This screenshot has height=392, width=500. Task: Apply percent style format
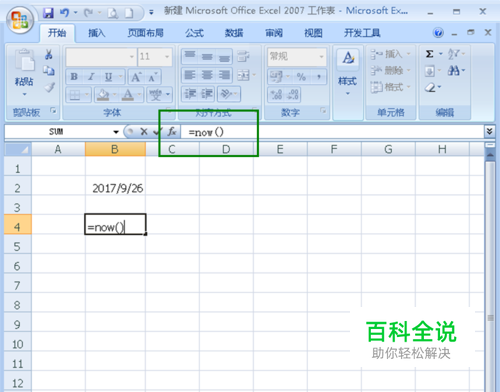pos(301,77)
